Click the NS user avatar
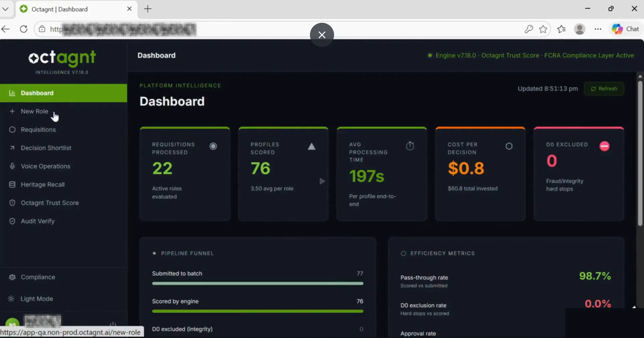Viewport: 644px width, 338px height. (12, 324)
